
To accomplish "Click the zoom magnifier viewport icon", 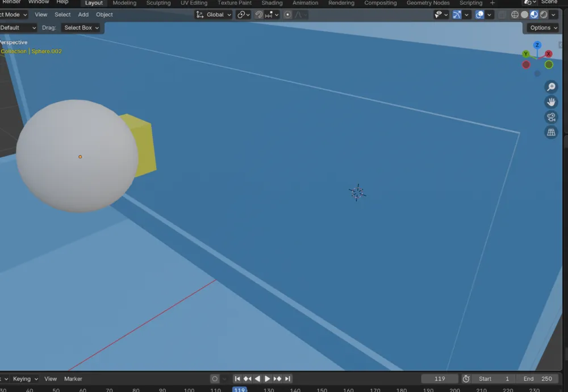I will tap(551, 87).
